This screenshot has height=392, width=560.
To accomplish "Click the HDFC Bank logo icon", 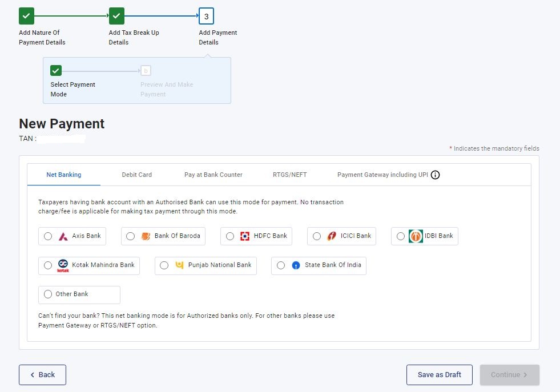I will coord(245,236).
